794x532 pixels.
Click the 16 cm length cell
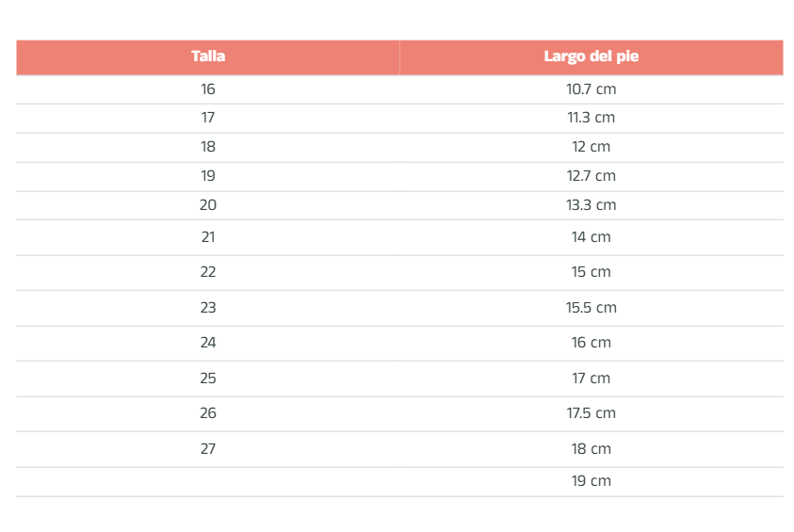591,343
